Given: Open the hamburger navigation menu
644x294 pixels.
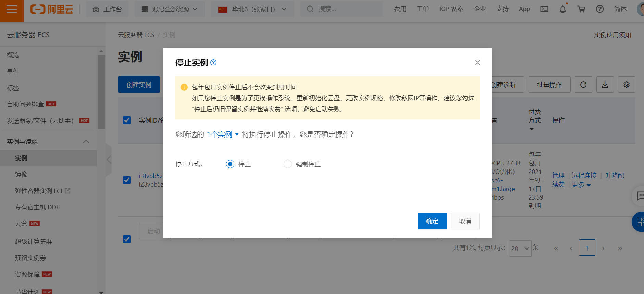Looking at the screenshot, I should (12, 9).
